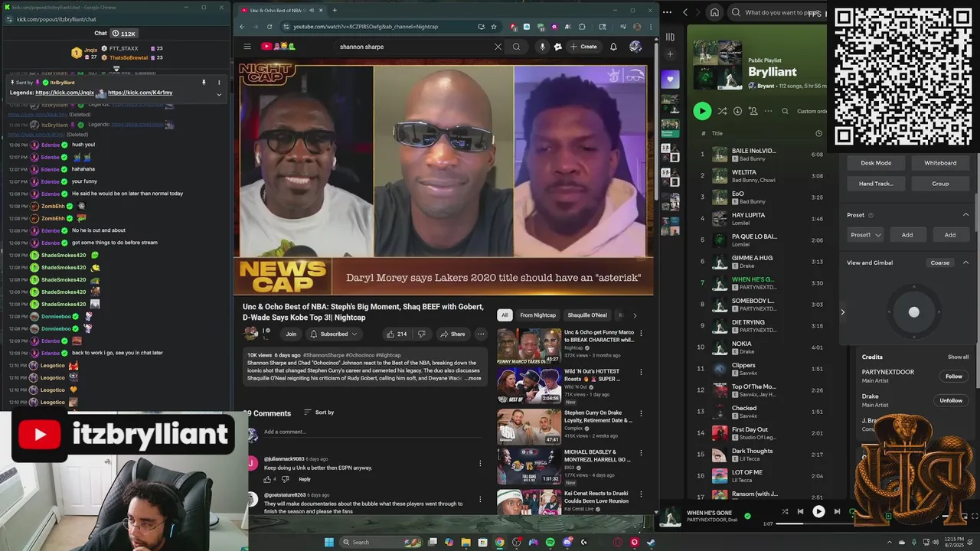Clear the YouTube search text with X
This screenshot has height=551, width=980.
coord(498,47)
